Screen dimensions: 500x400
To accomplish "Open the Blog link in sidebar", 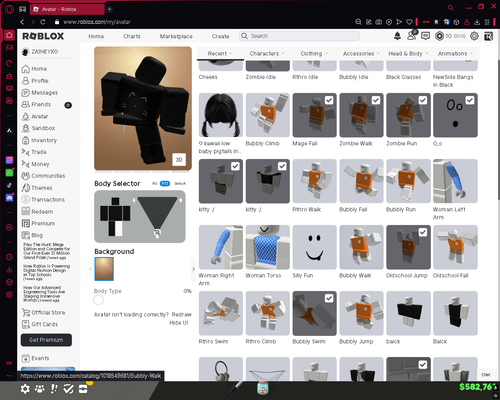I will point(32,235).
